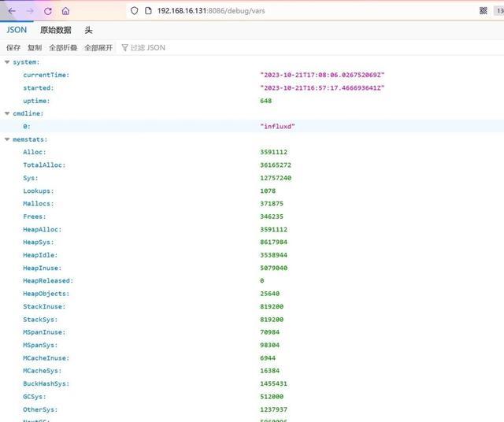Select the Frees key

point(35,217)
